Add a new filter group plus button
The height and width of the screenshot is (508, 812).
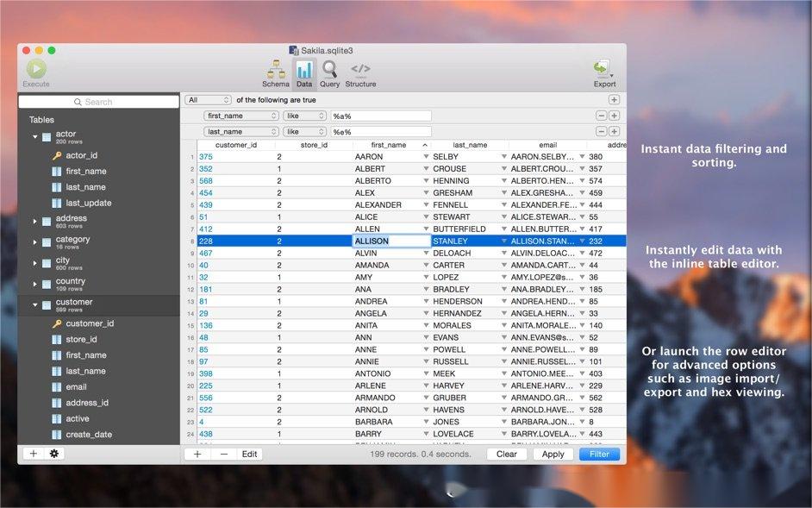coord(614,99)
